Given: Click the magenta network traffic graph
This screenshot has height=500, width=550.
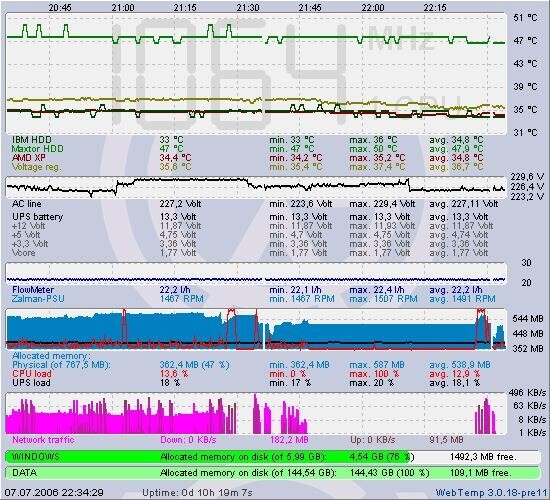Looking at the screenshot, I should click(256, 414).
